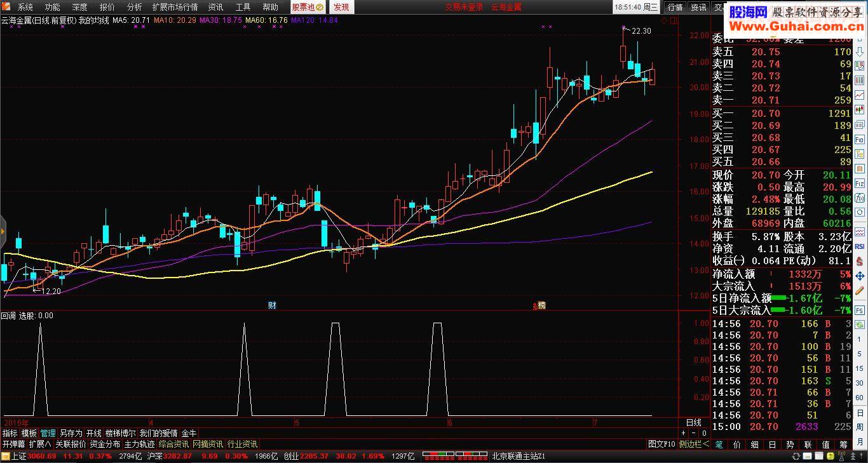Open the 资金分布 tab
Viewport: 868px width, 463px height.
(104, 445)
